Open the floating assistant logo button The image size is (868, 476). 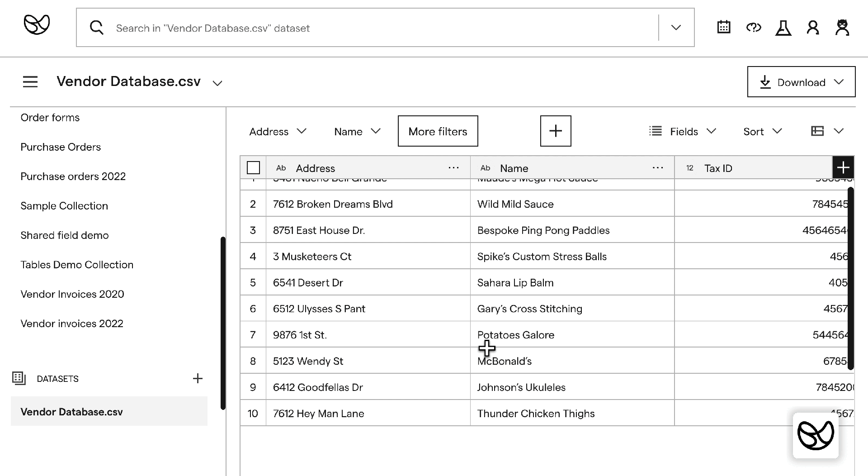[816, 435]
